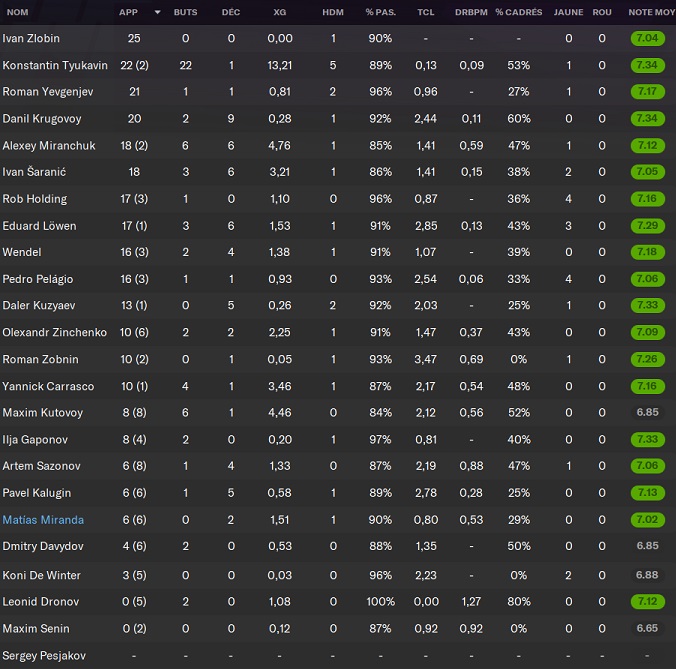Open player Ivan Šaranić
The image size is (676, 669).
34,172
